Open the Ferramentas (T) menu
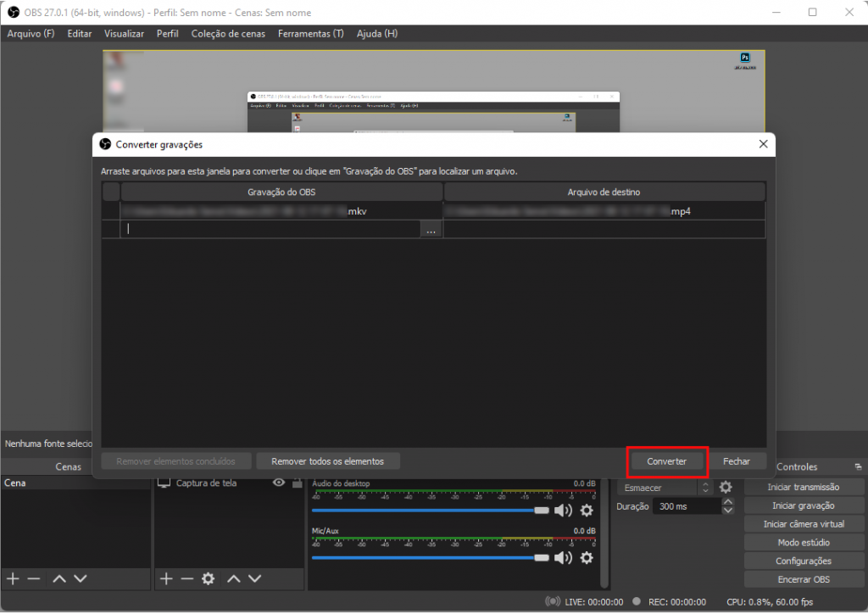The height and width of the screenshot is (614, 868). 311,34
